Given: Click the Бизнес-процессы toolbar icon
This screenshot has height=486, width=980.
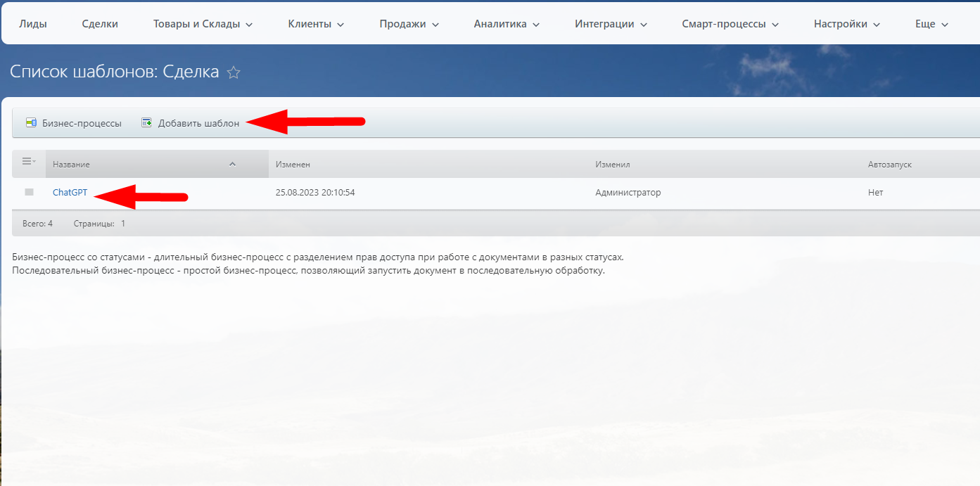Looking at the screenshot, I should (31, 122).
